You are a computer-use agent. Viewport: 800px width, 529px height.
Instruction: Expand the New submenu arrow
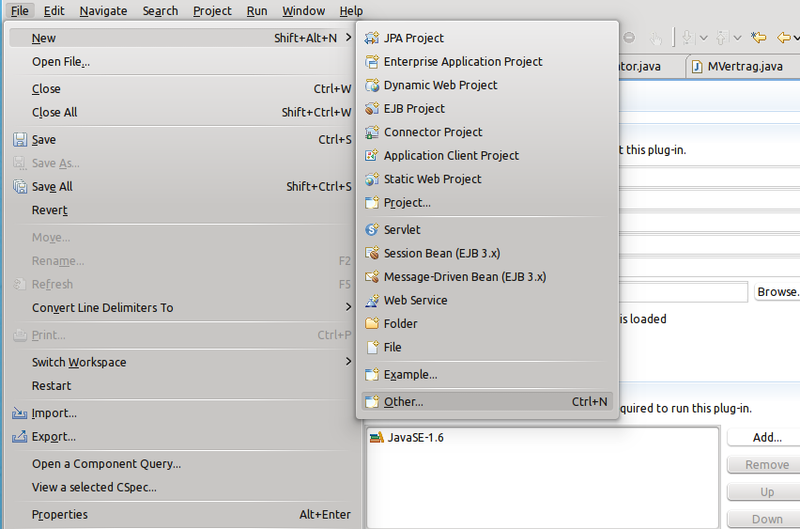click(348, 38)
